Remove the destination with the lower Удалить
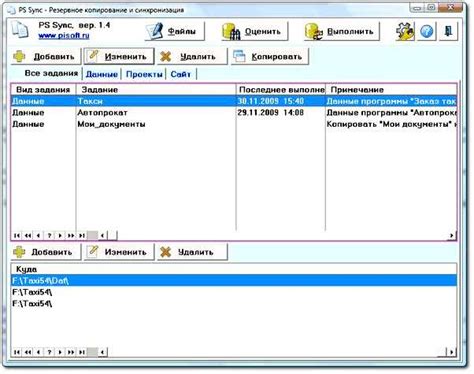Viewport: 474px width, 374px height. 192,252
